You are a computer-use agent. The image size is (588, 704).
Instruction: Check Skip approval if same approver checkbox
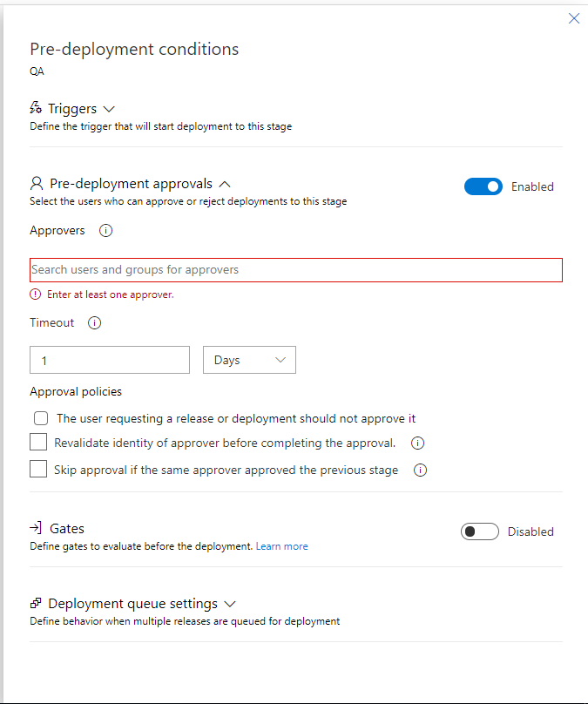(38, 470)
